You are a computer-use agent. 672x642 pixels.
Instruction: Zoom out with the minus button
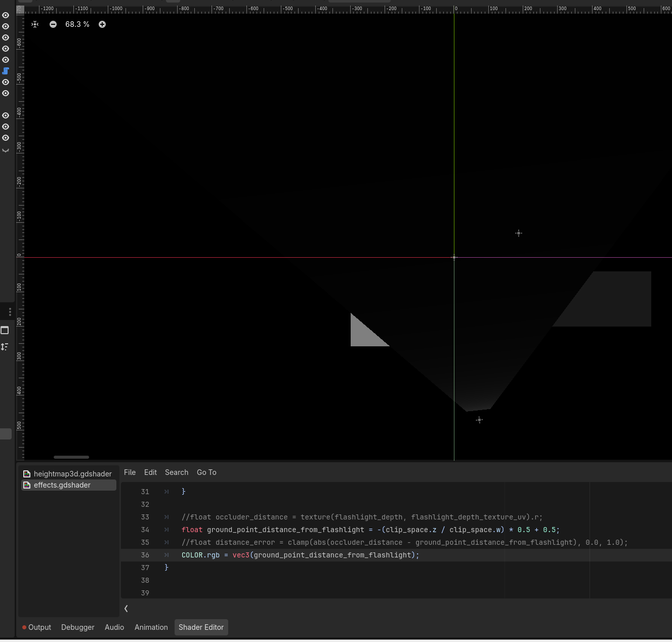pyautogui.click(x=53, y=24)
